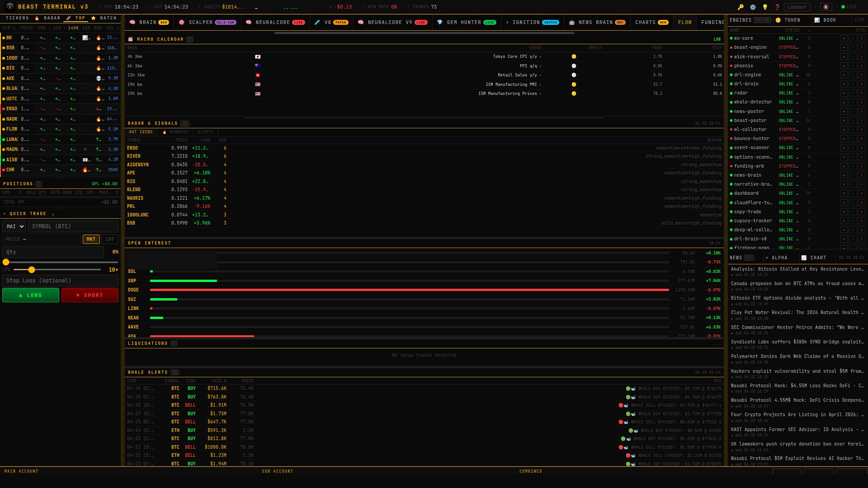Click the lightbulb tips icon
The height and width of the screenshot is (488, 868).
pos(765,7)
